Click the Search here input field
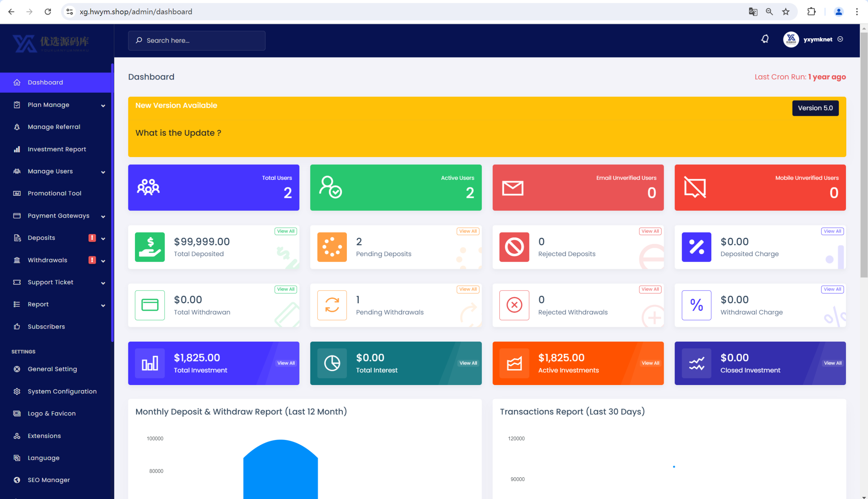Screen dimensions: 868x499 (x=197, y=41)
